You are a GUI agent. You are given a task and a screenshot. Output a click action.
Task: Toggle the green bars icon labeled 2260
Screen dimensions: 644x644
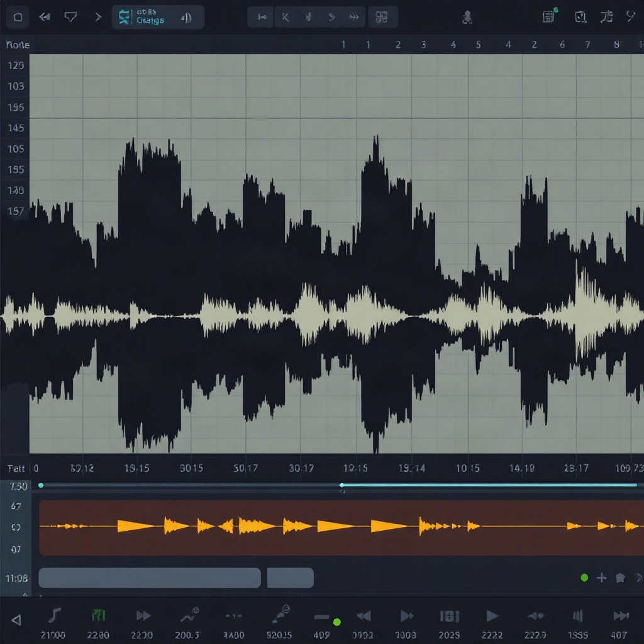coord(98,616)
